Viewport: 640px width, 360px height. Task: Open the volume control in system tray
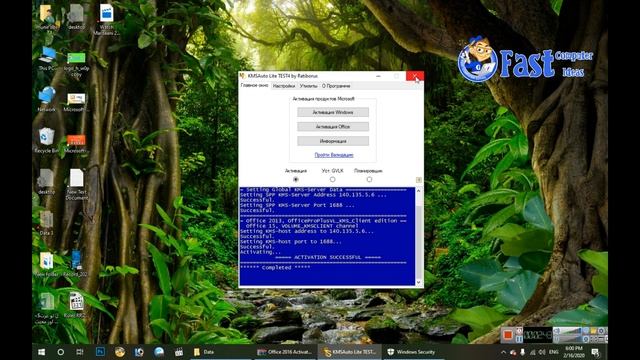[x=542, y=352]
